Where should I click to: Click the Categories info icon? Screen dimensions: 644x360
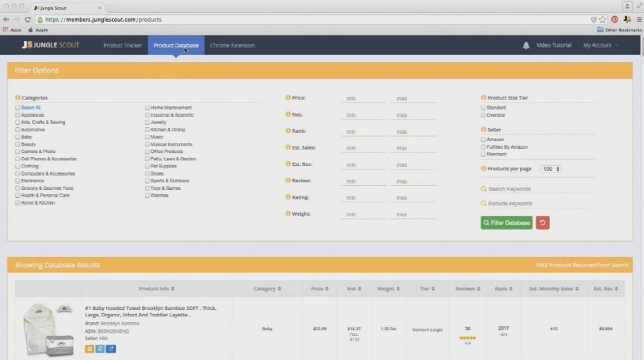pyautogui.click(x=18, y=97)
